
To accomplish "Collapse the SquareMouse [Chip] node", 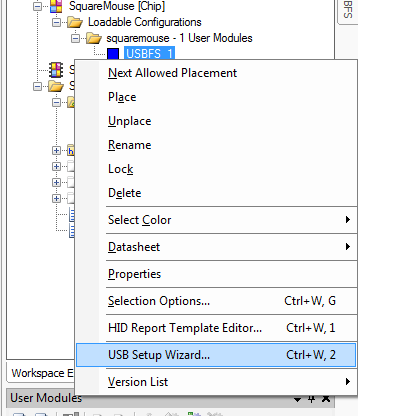I will pos(38,6).
